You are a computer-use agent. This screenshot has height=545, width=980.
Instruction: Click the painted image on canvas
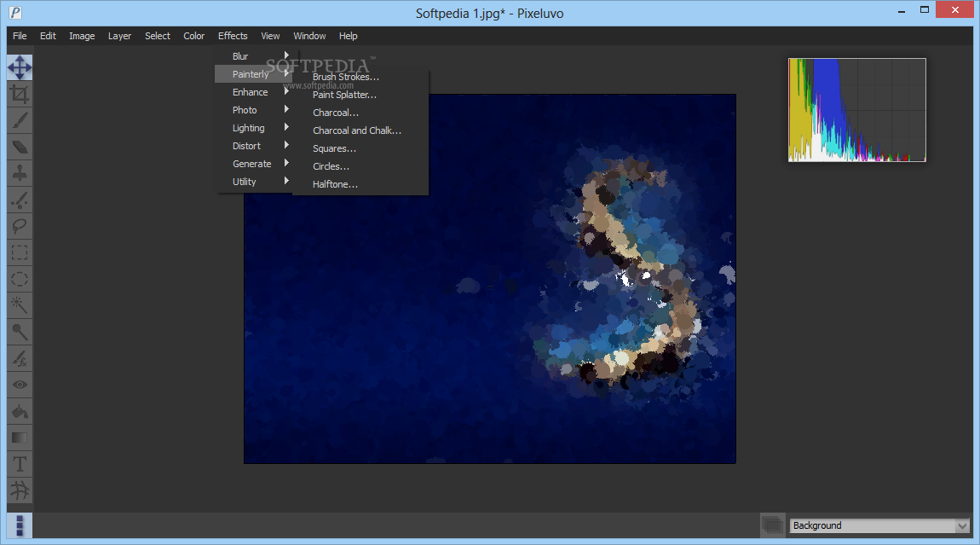(x=489, y=279)
